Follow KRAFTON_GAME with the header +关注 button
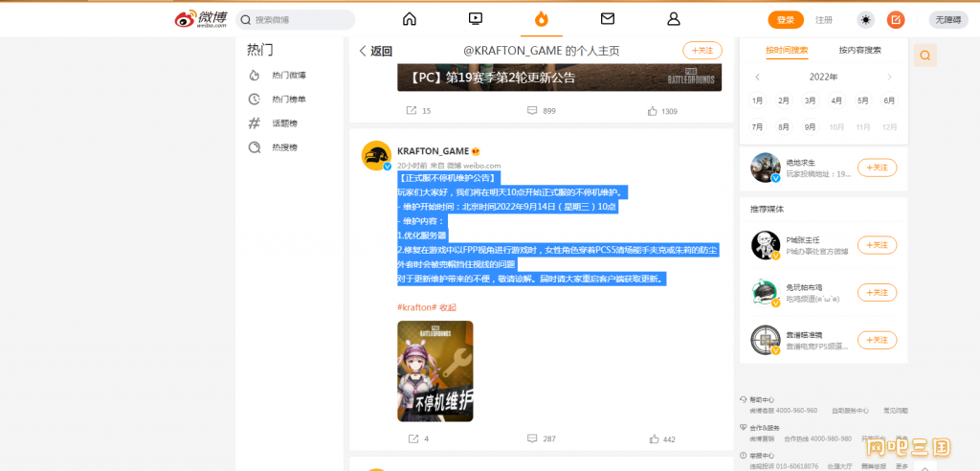This screenshot has width=980, height=471. click(x=702, y=50)
